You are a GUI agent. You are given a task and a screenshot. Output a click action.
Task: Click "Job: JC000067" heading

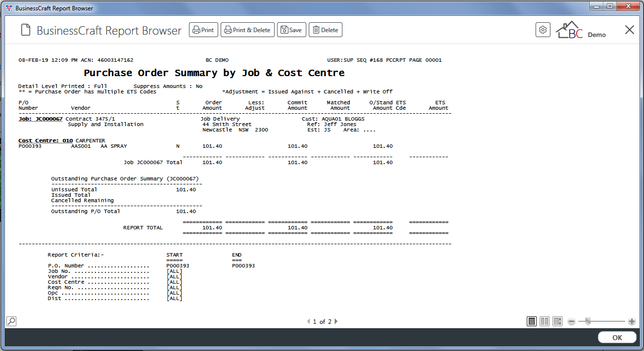[x=41, y=119]
